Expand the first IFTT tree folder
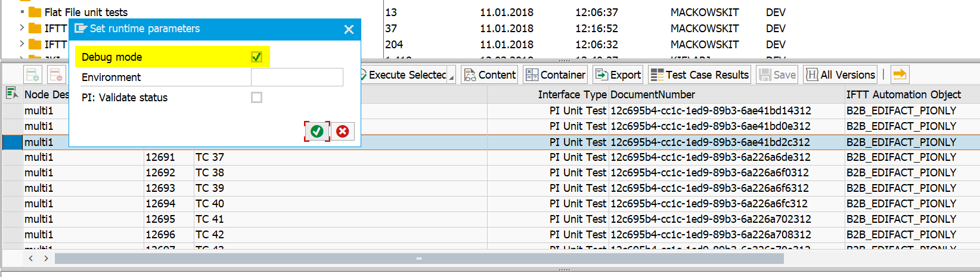Viewport: 980px width, 277px height. click(x=22, y=28)
